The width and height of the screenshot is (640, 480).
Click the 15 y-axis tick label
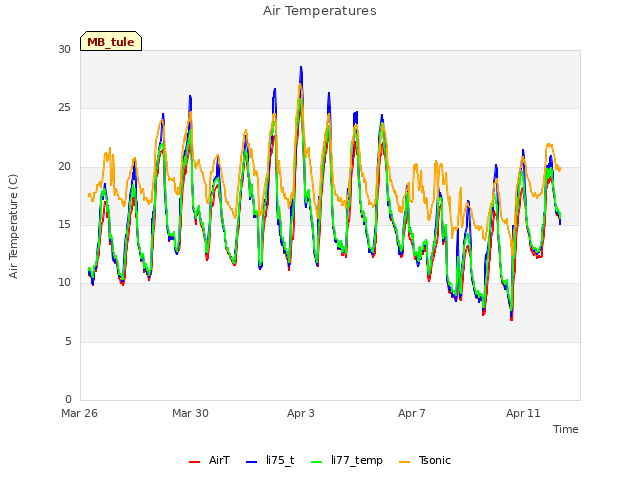[64, 224]
